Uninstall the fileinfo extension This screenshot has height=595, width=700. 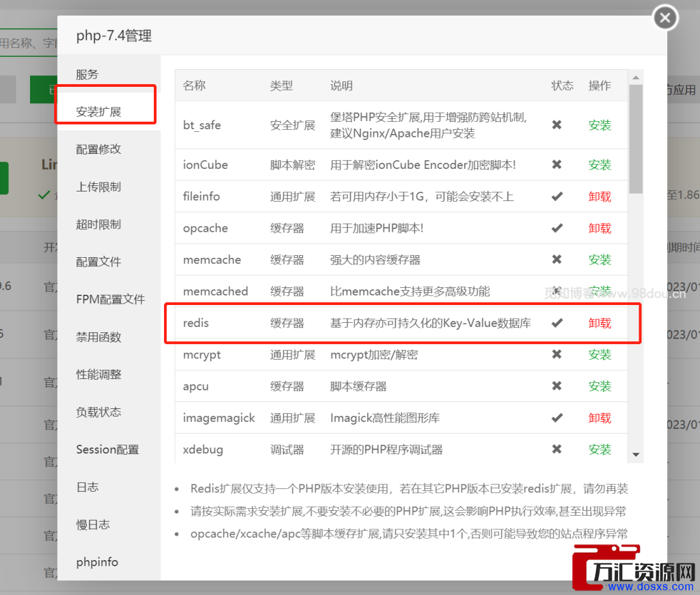pos(600,196)
